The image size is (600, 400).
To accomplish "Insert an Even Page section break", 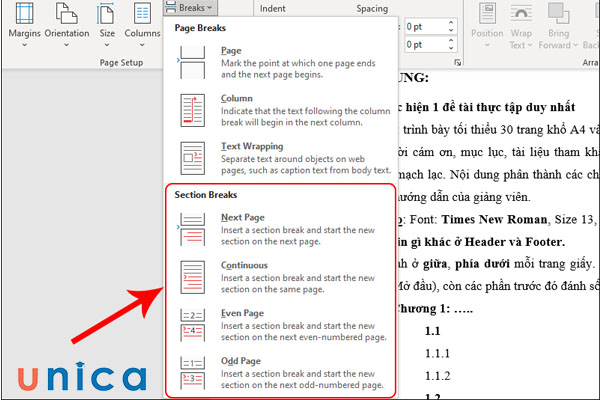I will [x=281, y=325].
